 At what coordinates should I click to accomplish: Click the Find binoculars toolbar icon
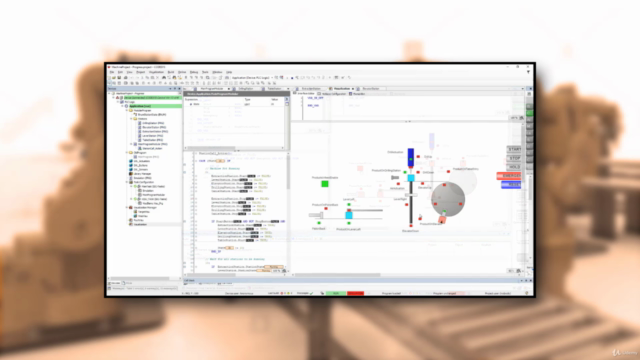164,78
